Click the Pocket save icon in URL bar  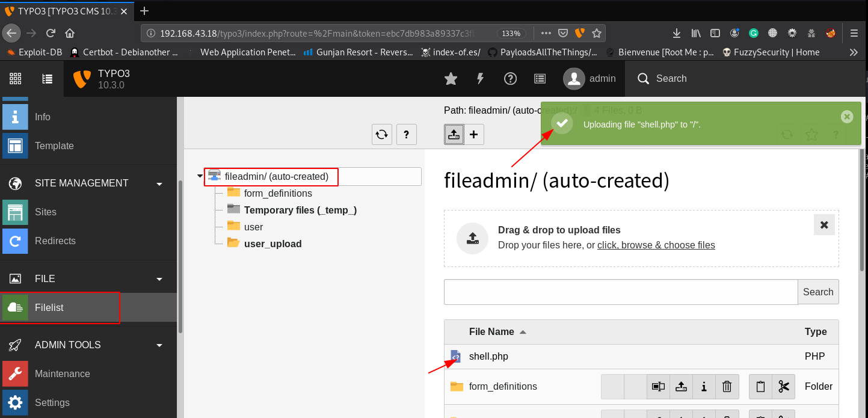[563, 33]
